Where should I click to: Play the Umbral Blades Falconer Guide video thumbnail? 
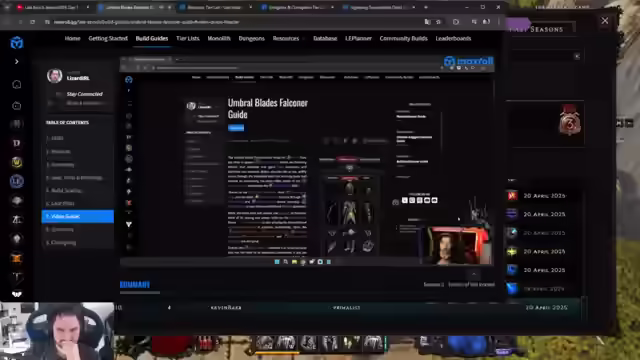point(307,161)
